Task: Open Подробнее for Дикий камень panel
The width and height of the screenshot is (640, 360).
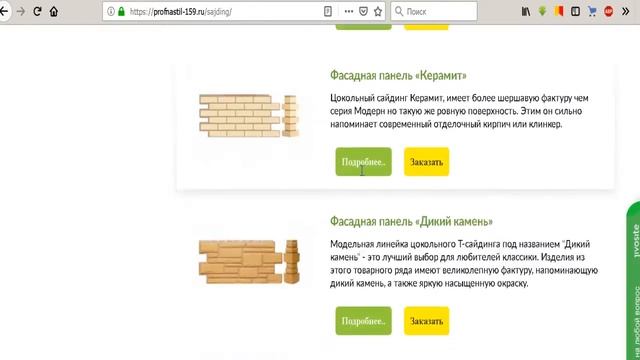Action: 363,321
